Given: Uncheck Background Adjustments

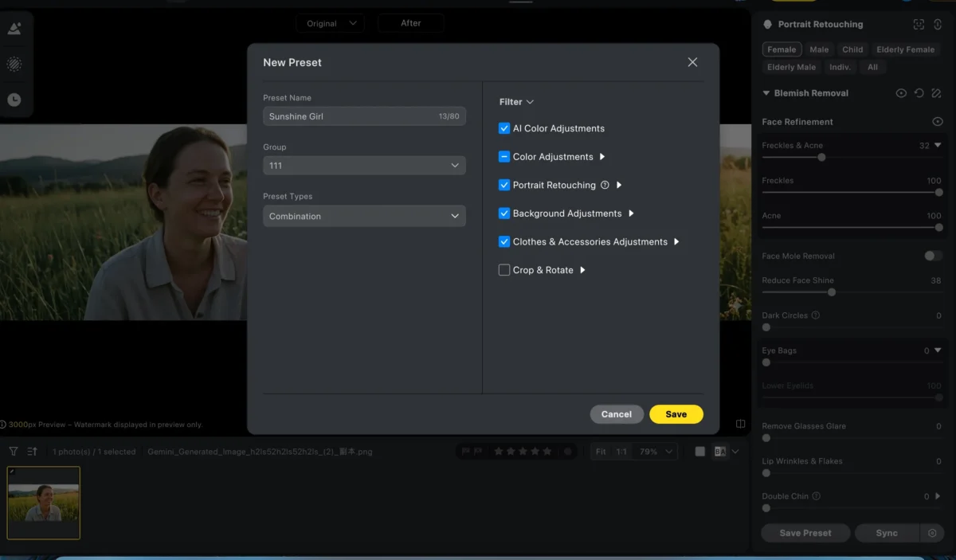Looking at the screenshot, I should click(504, 213).
